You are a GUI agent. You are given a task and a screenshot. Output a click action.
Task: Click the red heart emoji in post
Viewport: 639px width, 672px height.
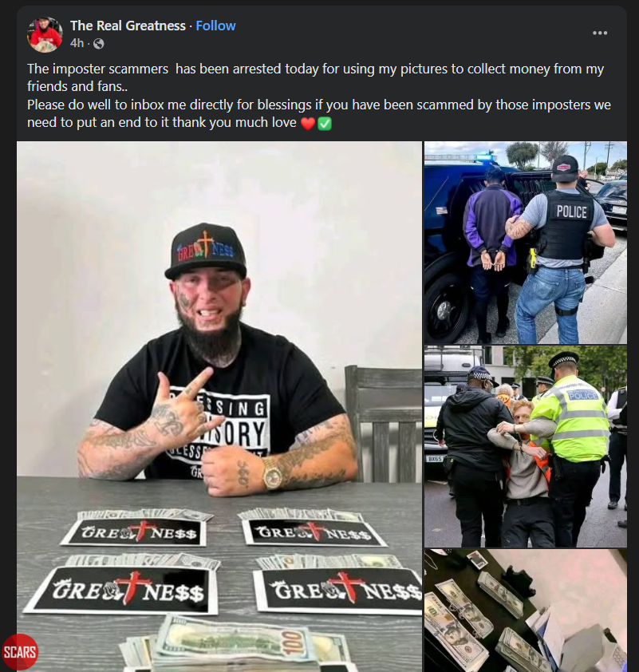click(x=307, y=124)
